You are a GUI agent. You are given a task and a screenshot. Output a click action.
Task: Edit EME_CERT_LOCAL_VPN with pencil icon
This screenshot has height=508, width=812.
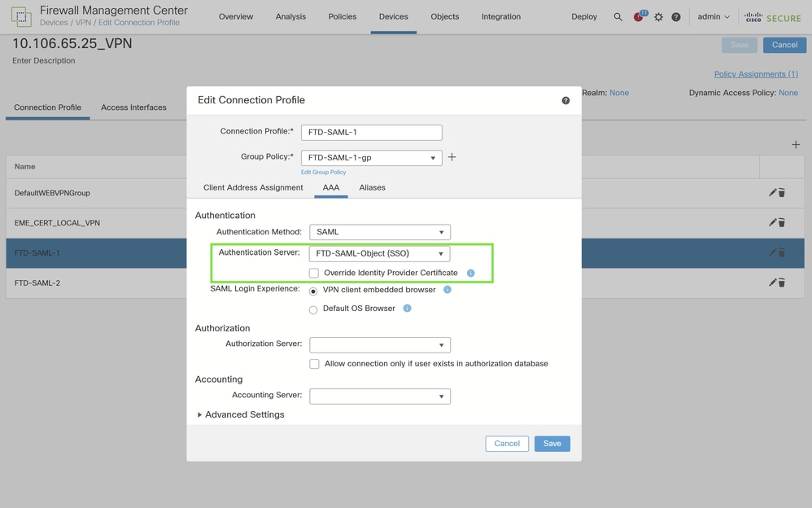point(772,222)
